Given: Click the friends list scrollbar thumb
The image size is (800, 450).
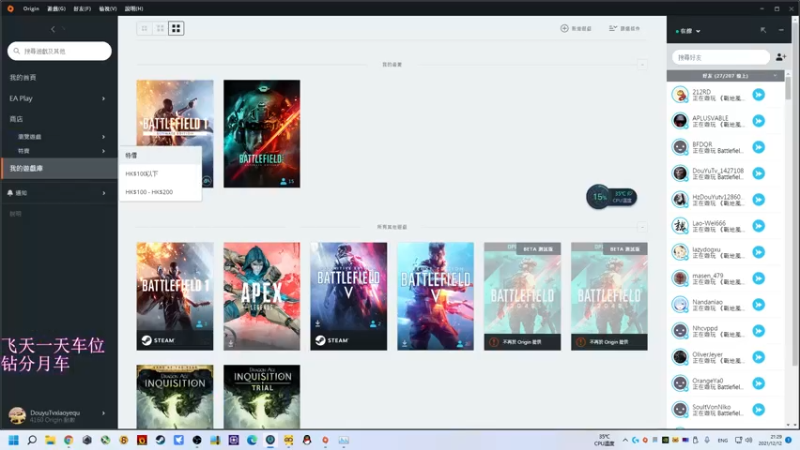Looking at the screenshot, I should tap(788, 88).
